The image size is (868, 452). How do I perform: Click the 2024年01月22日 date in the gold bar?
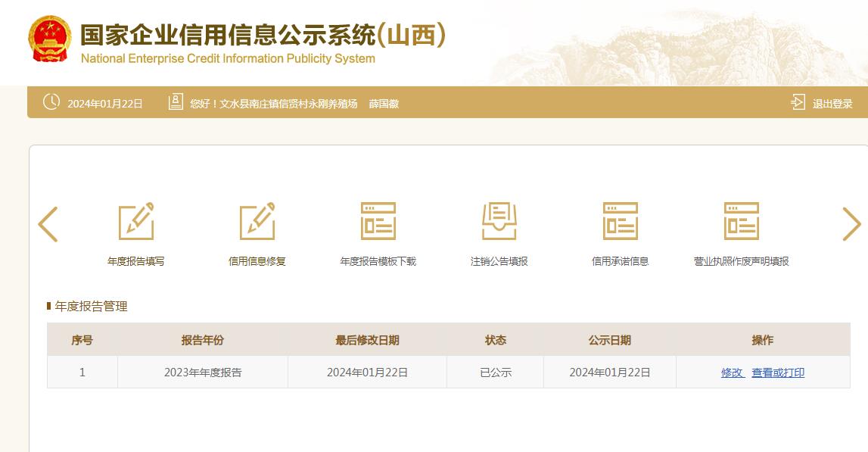pos(105,104)
